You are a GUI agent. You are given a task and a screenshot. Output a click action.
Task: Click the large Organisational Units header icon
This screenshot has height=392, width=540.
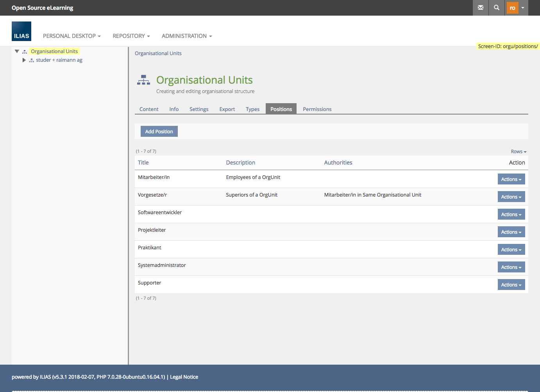coord(143,80)
